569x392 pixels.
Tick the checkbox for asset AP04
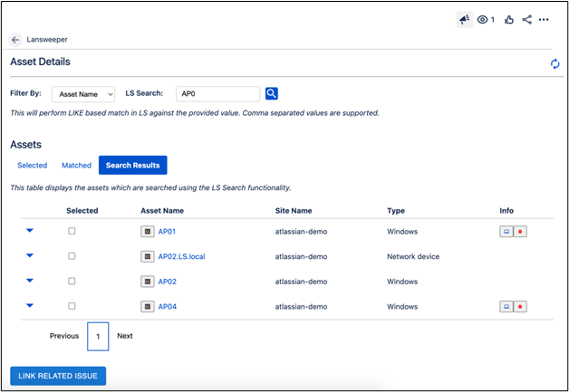click(x=72, y=306)
